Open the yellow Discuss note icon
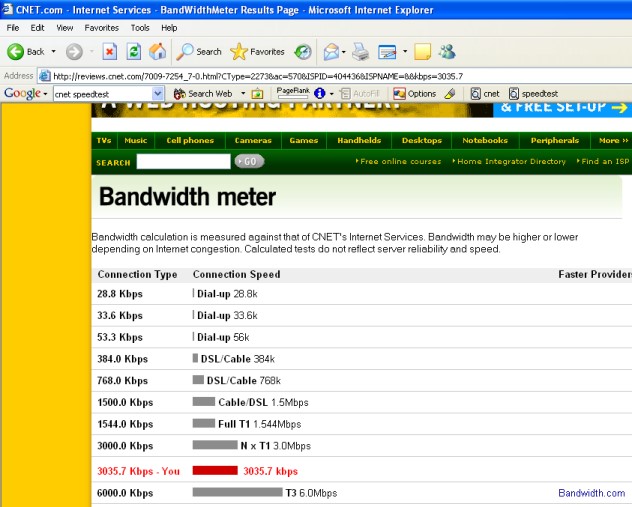The height and width of the screenshot is (507, 632). point(422,52)
